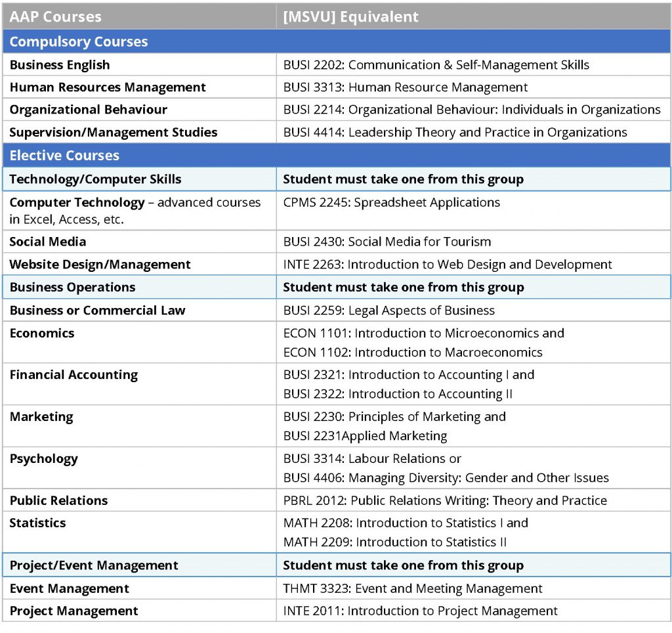
Task: Select the Elective Courses section header
Action: coord(64,156)
